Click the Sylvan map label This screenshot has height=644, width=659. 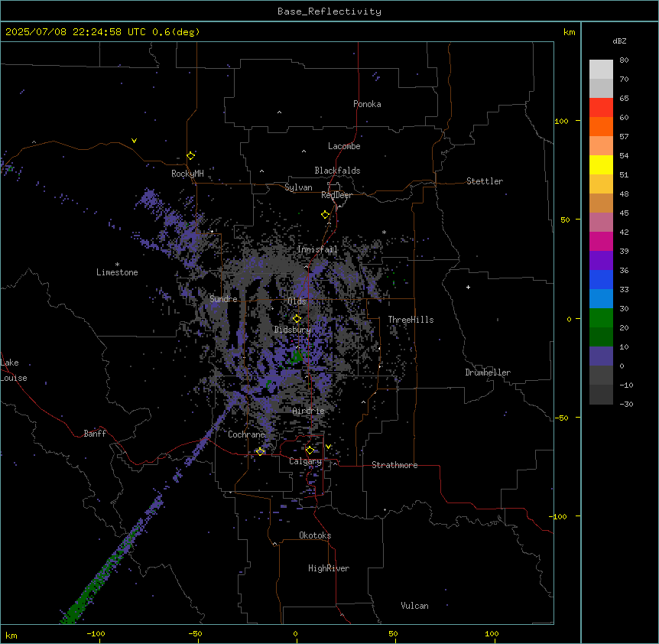(298, 187)
